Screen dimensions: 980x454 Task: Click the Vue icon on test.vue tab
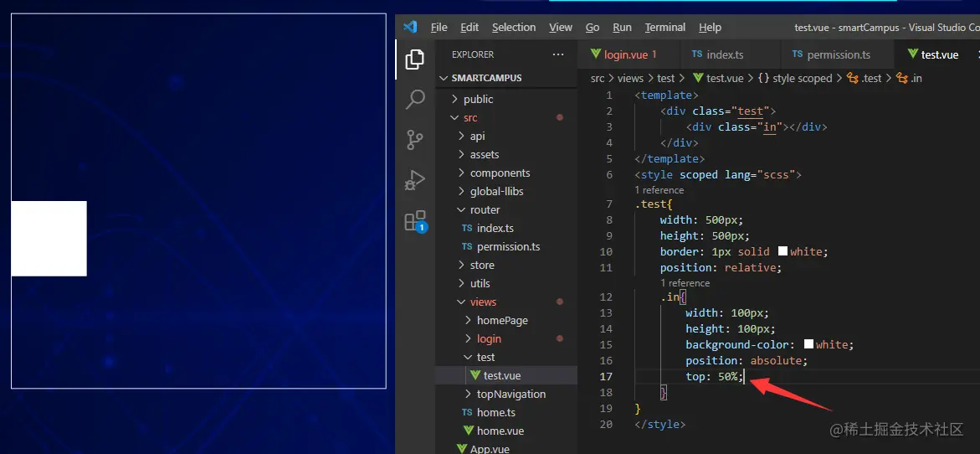912,54
